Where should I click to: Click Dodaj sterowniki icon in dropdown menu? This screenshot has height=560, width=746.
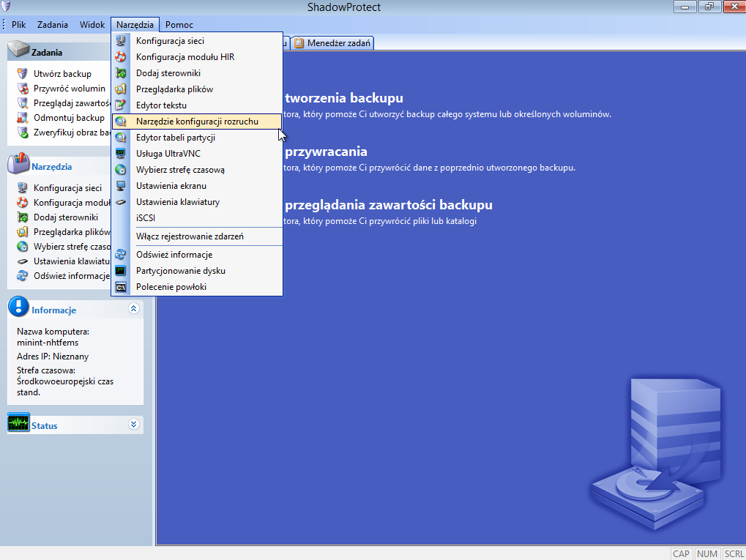(x=121, y=73)
